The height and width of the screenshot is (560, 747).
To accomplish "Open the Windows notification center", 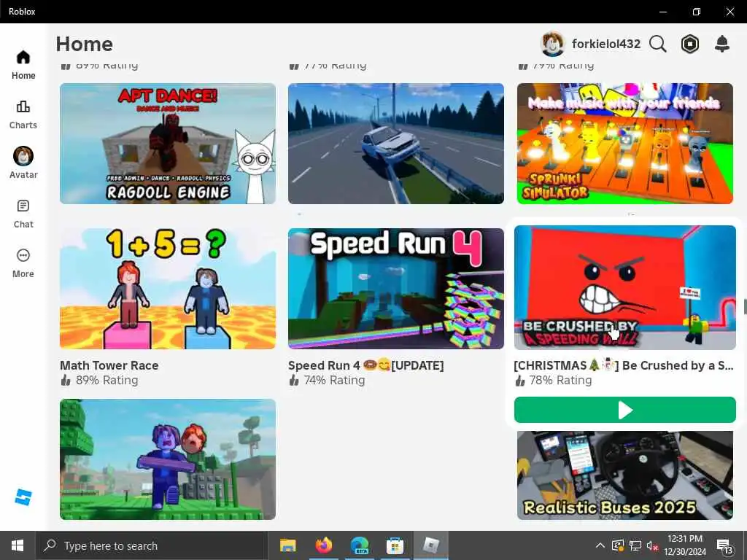I will click(x=724, y=545).
